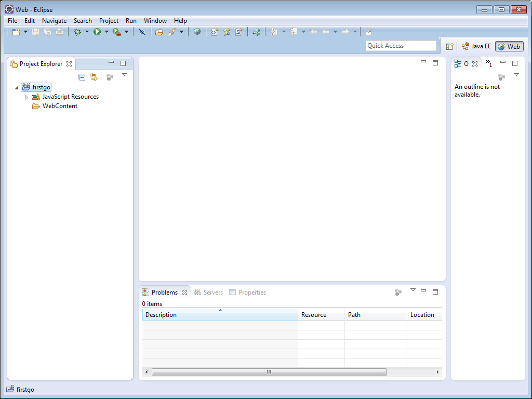This screenshot has height=399, width=532.
Task: Open the Search icon dropdown arrow
Action: 181,32
